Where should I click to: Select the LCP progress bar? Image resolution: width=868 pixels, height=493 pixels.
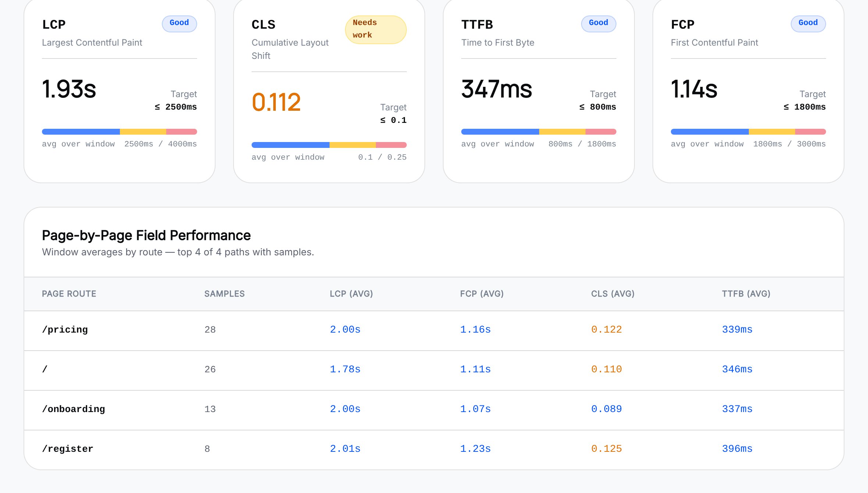[x=120, y=132]
